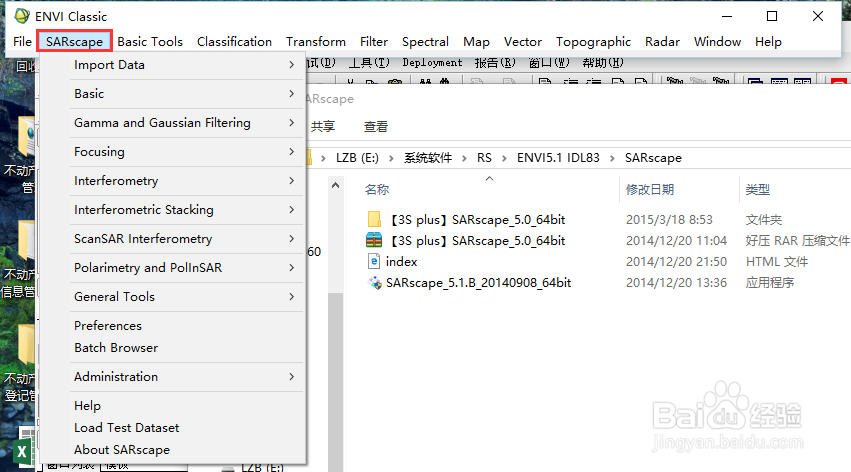Open the Vector menu
Image resolution: width=851 pixels, height=472 pixels.
pos(523,42)
